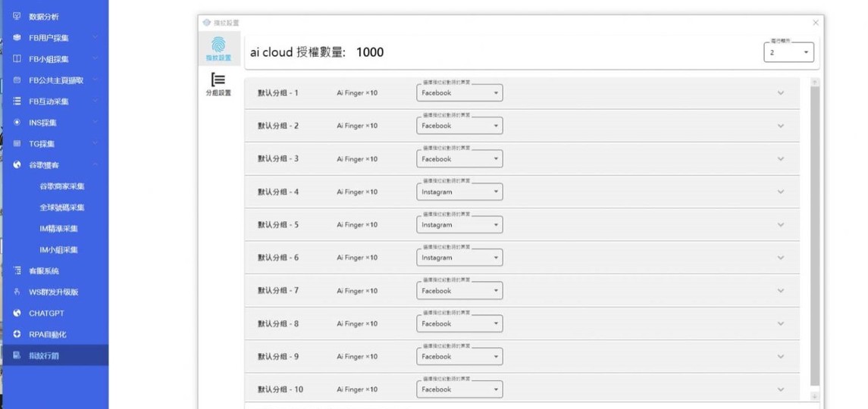Viewport: 868px width, 409px height.
Task: Click the scrollbar up arrow in the group list
Action: click(x=815, y=82)
